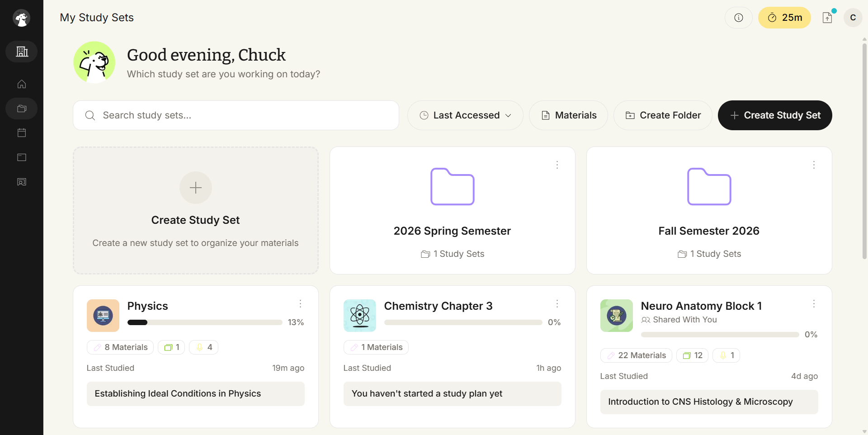Viewport: 868px width, 435px height.
Task: Click You haven't started a study plan yet
Action: coord(452,394)
